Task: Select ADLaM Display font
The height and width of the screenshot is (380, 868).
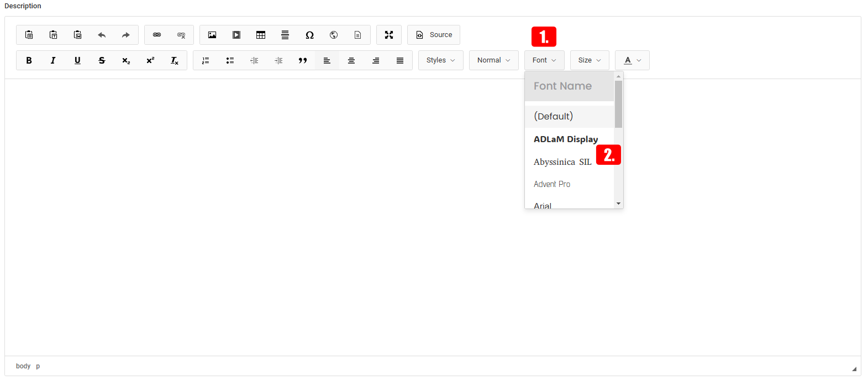Action: tap(565, 139)
